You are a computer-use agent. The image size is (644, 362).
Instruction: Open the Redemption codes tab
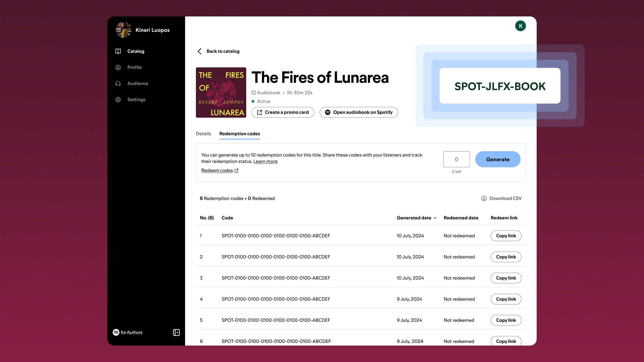click(x=239, y=133)
